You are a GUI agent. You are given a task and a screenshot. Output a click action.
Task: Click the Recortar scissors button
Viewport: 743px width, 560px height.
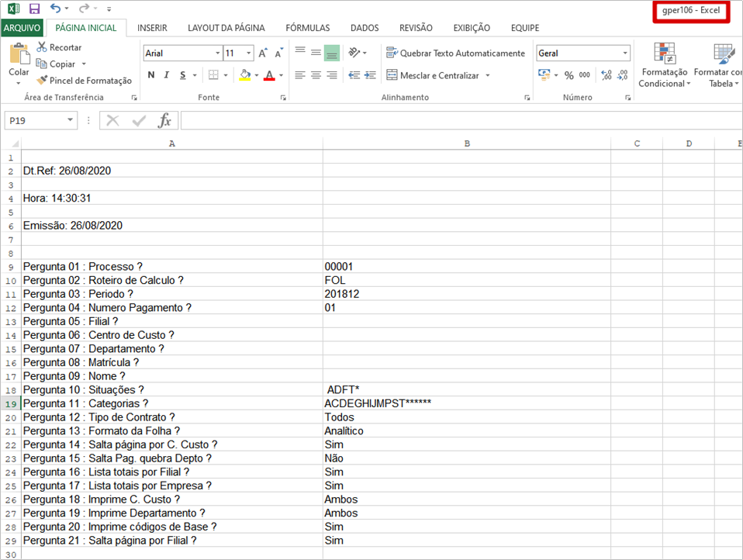point(59,47)
